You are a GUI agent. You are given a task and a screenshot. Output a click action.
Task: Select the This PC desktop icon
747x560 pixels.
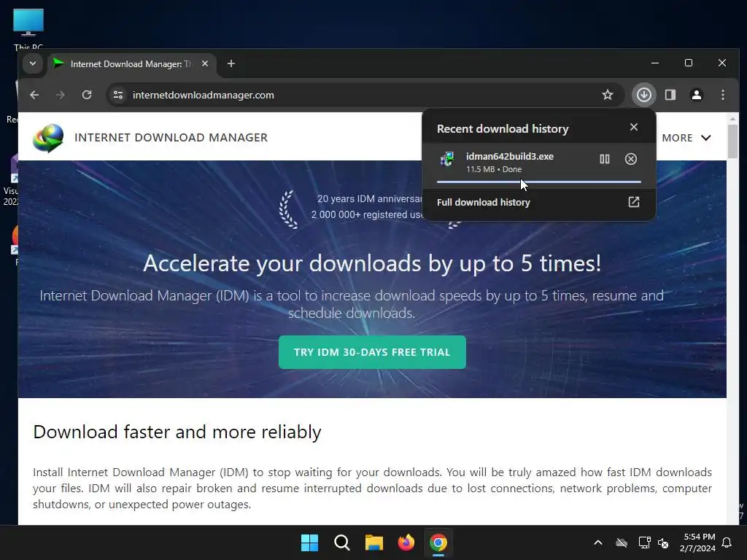(x=28, y=28)
